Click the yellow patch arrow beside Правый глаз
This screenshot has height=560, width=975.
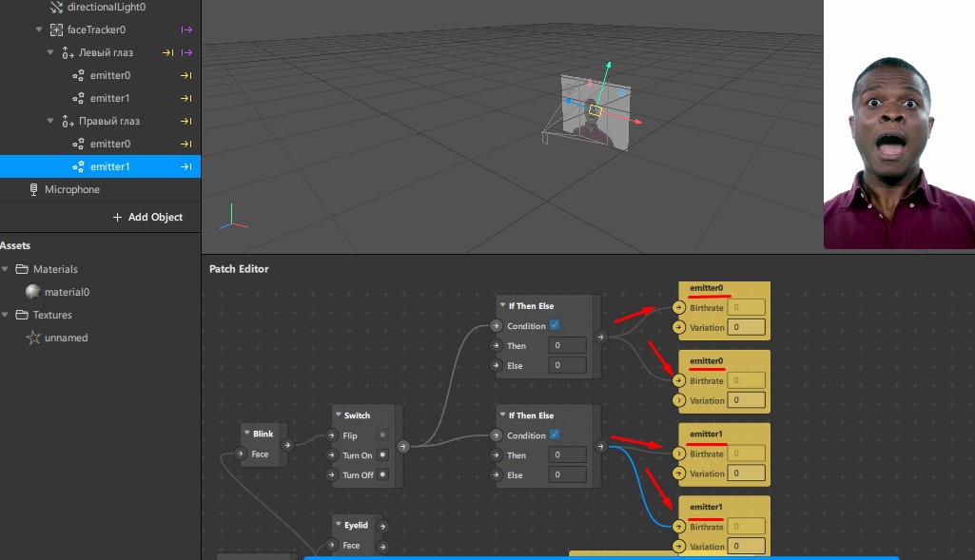(186, 121)
